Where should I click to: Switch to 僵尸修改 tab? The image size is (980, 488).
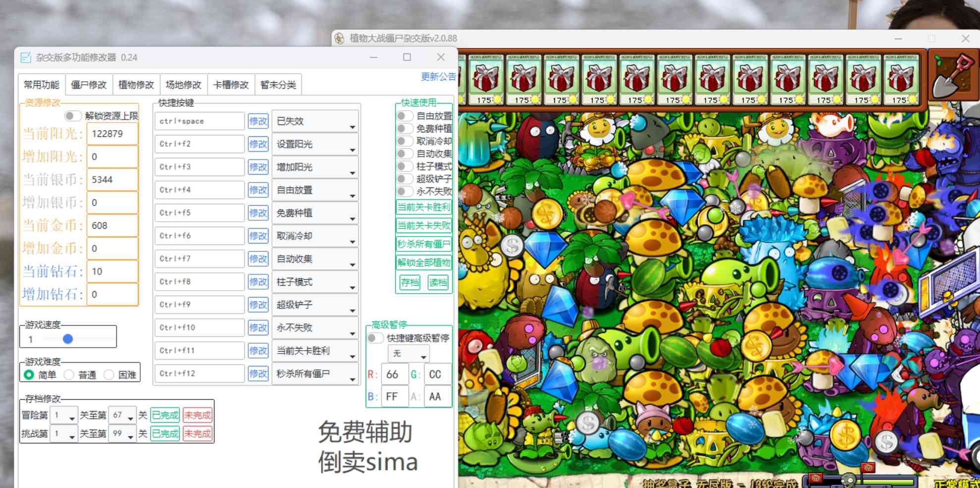(x=89, y=85)
